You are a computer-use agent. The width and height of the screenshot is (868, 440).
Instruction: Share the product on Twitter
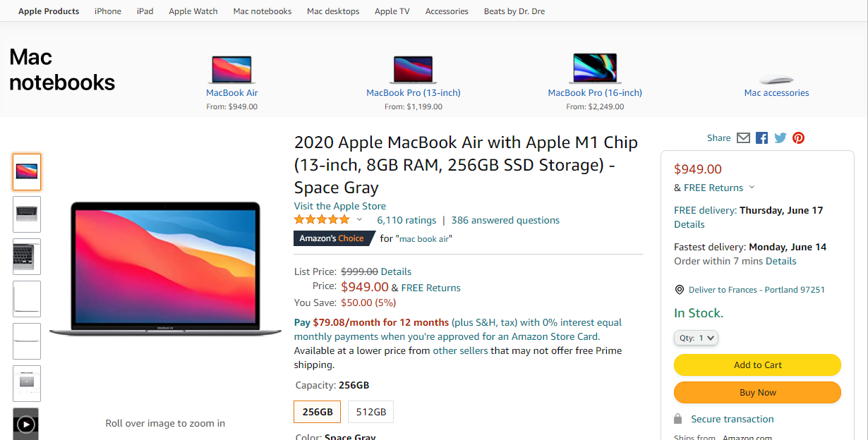click(780, 138)
